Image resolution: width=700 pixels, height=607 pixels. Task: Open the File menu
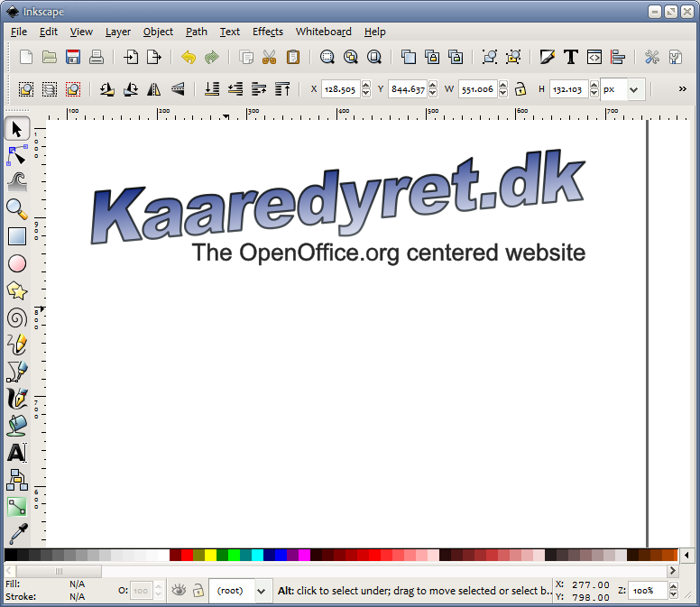tap(19, 32)
